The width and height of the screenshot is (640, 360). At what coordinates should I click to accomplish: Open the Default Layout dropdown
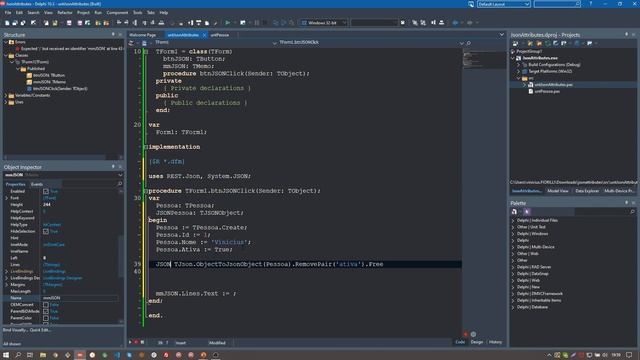click(527, 4)
